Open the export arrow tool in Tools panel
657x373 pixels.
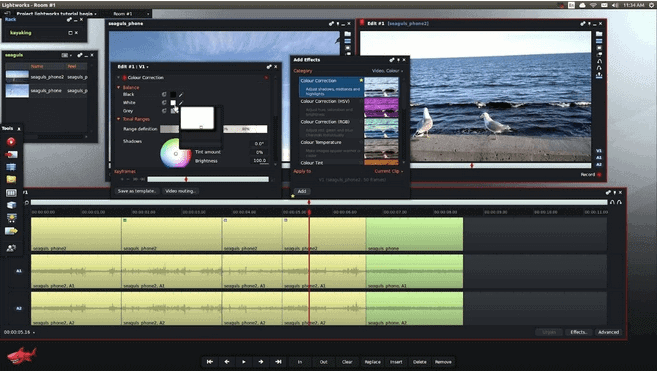coord(11,231)
